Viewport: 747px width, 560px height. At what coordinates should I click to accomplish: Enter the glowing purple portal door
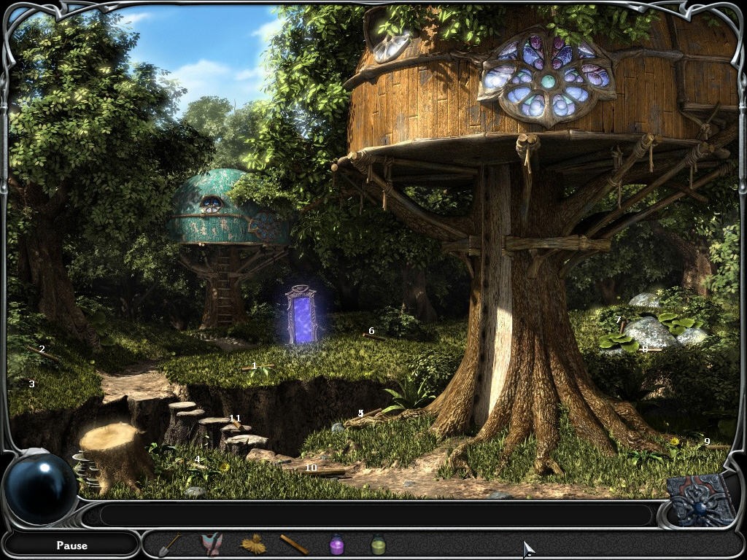(x=301, y=315)
